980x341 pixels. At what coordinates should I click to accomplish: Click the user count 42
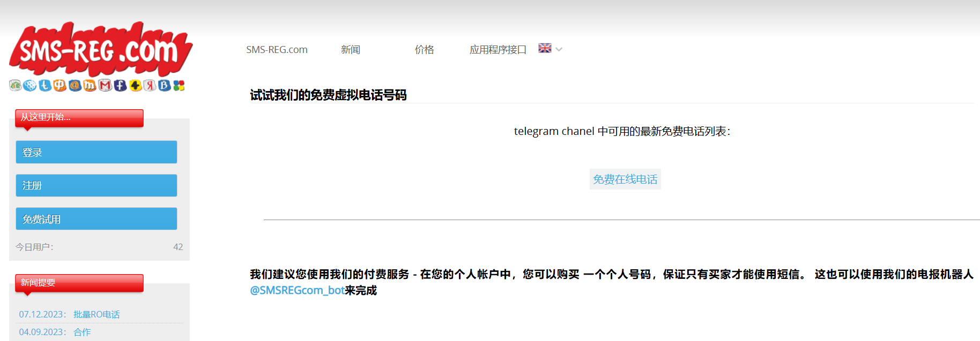[x=178, y=247]
